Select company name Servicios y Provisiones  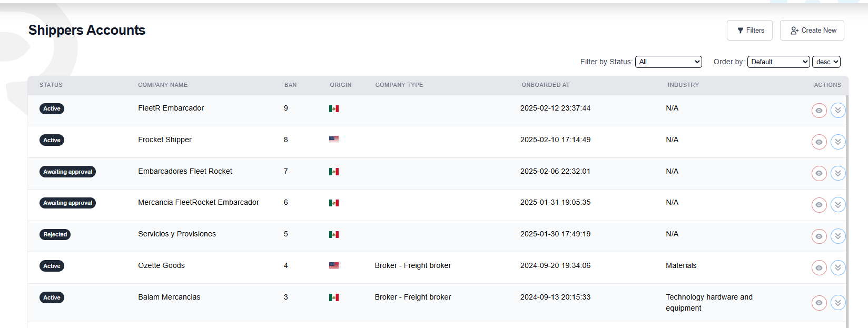(x=177, y=234)
